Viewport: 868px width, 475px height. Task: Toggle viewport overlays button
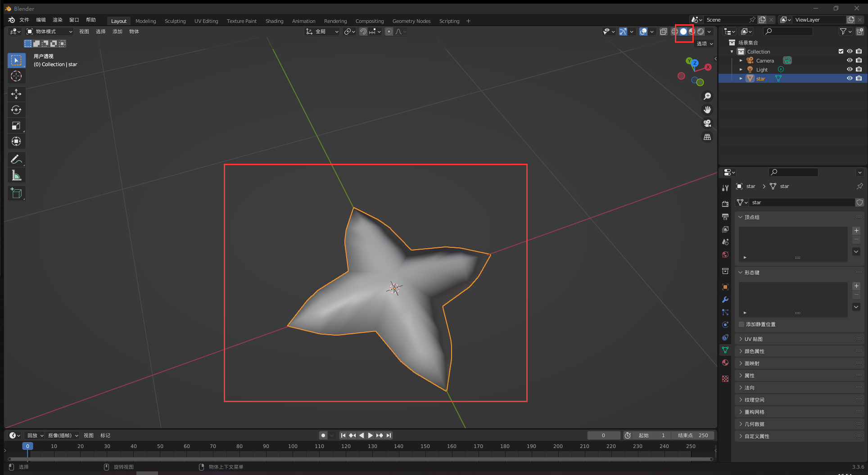click(x=643, y=31)
